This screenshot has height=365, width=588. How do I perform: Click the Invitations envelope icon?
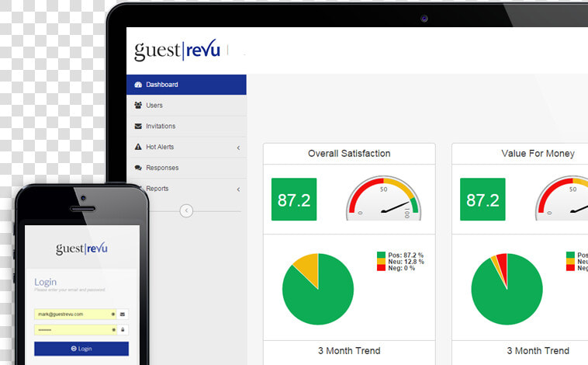pos(138,126)
